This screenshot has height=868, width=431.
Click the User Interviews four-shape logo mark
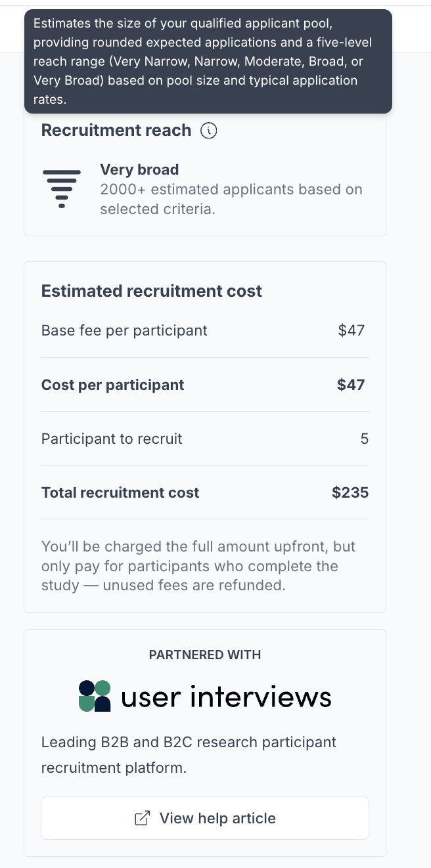click(95, 696)
